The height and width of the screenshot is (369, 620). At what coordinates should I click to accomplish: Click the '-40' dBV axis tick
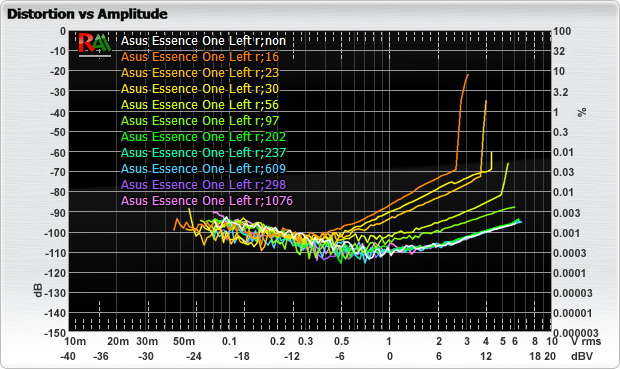(68, 356)
